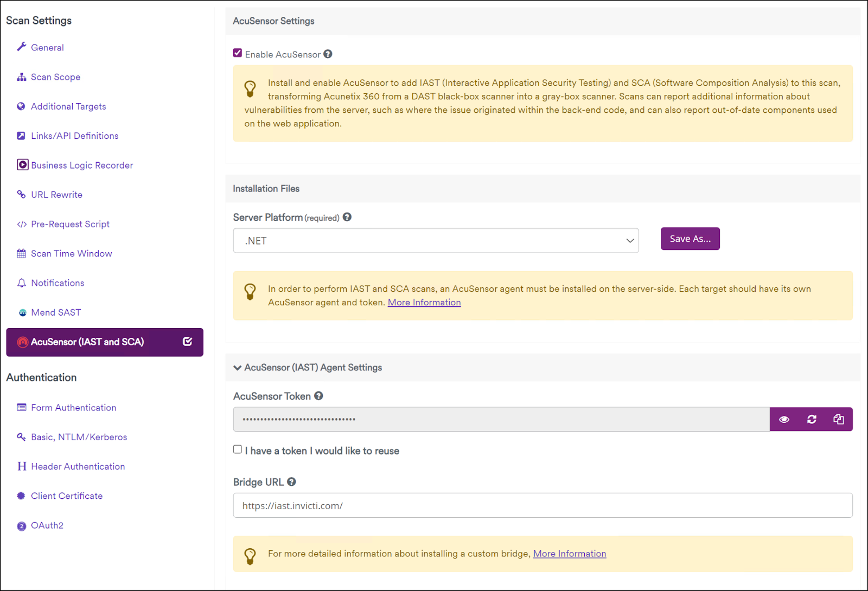
Task: Click the Links/API Definitions arrow icon
Action: (21, 136)
